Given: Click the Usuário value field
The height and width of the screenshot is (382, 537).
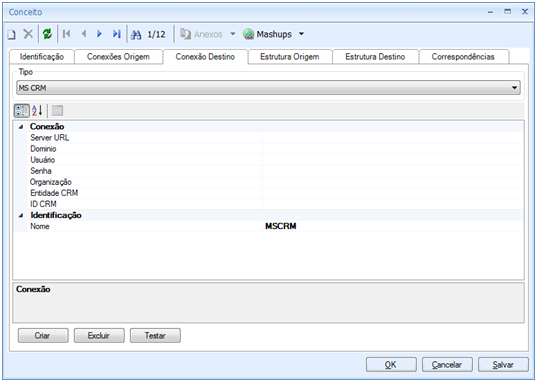Looking at the screenshot, I should point(393,160).
